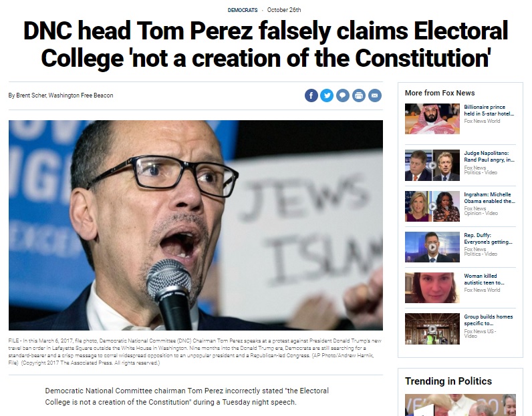532x416 pixels.
Task: Open 'Judge Napolitano: Rand Paul angry' headline
Action: click(489, 156)
